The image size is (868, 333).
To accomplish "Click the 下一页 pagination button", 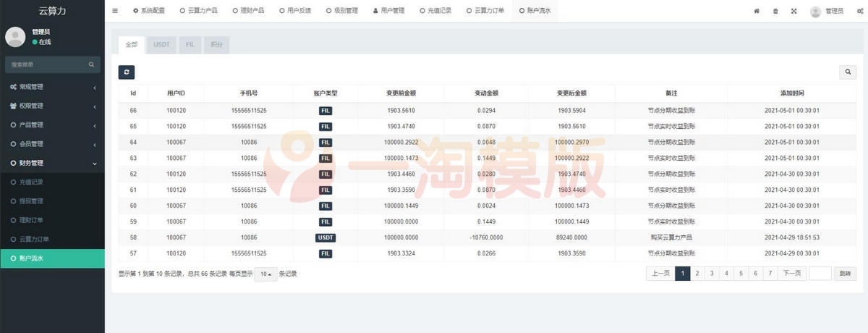I will tap(791, 274).
